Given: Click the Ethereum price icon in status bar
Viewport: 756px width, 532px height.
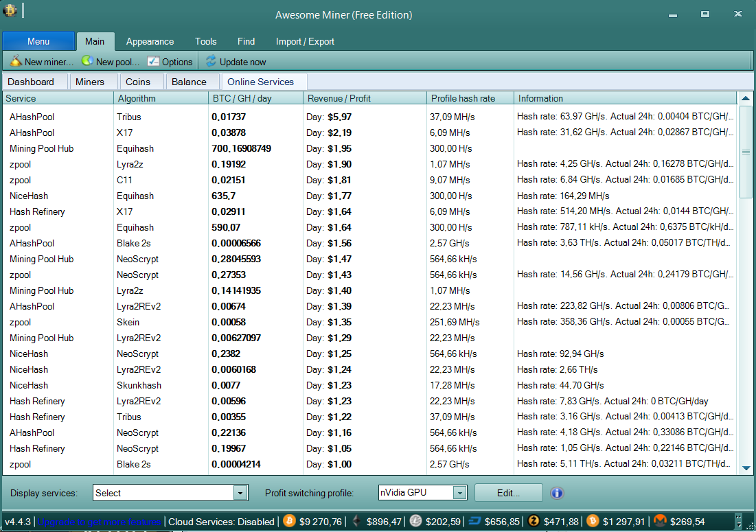Looking at the screenshot, I should click(356, 521).
